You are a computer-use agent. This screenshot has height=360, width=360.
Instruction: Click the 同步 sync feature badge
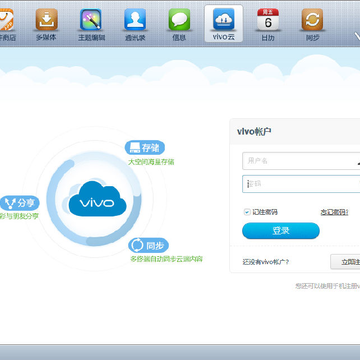click(149, 246)
